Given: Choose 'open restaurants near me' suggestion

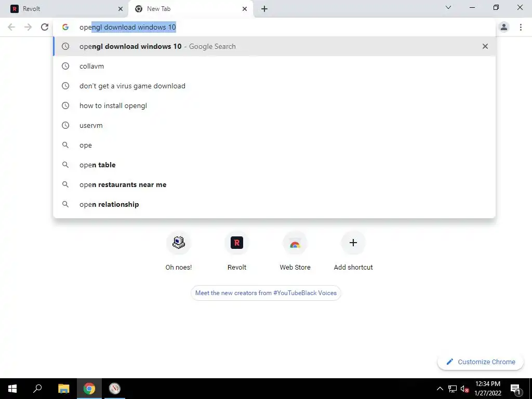Looking at the screenshot, I should 274,184.
